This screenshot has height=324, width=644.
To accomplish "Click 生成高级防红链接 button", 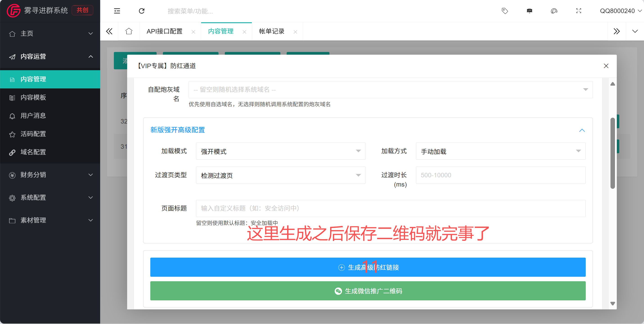I will click(x=368, y=267).
